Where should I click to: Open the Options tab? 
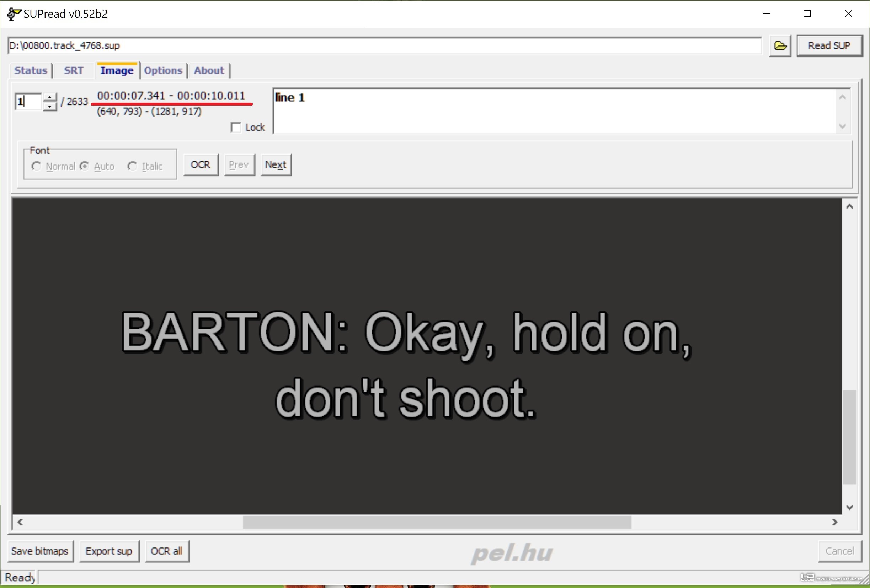(x=163, y=70)
